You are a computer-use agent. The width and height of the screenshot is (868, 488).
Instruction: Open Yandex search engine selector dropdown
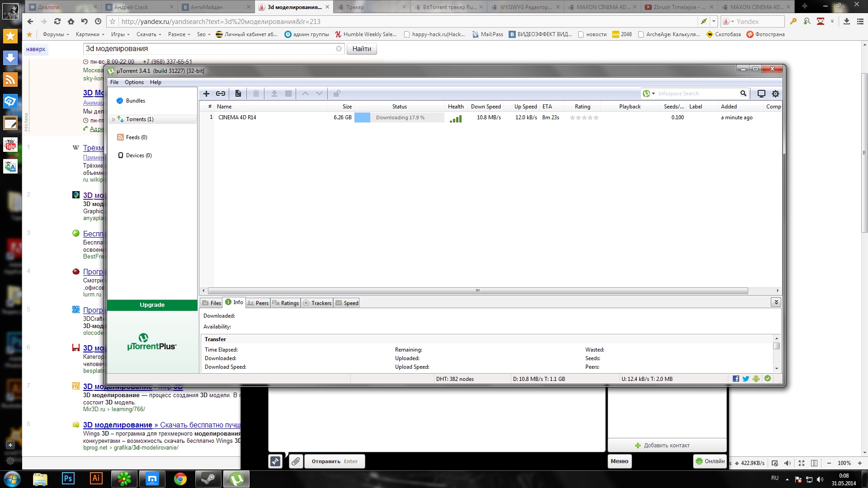(x=728, y=21)
